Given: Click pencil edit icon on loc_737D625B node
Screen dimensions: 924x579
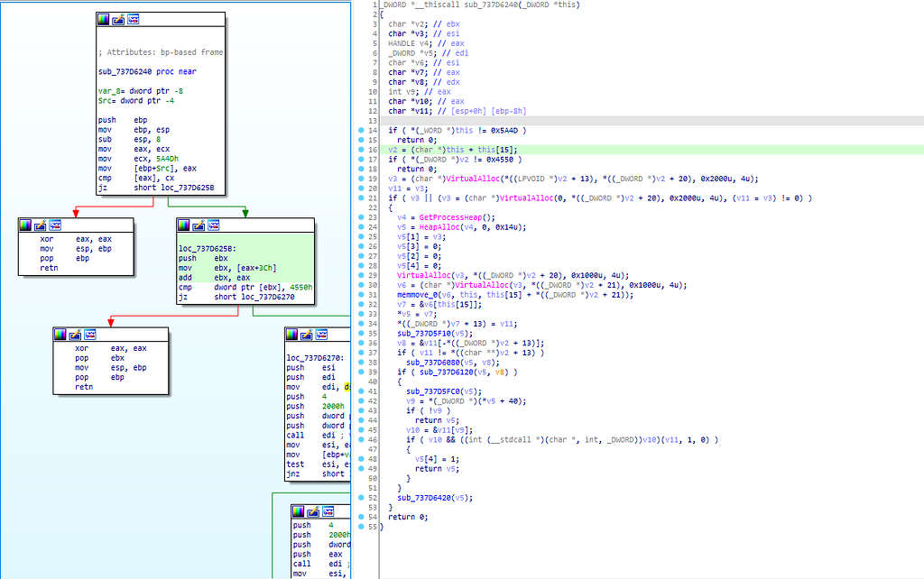Looking at the screenshot, I should 199,225.
